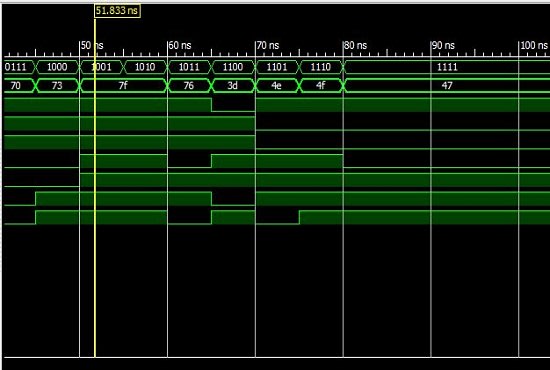
Task: Click the 51.833 ns cursor time label
Action: tap(117, 11)
